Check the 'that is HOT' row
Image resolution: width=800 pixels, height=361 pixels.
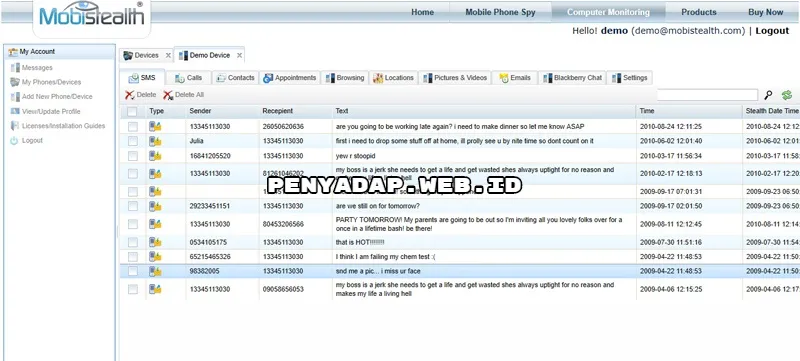point(133,242)
